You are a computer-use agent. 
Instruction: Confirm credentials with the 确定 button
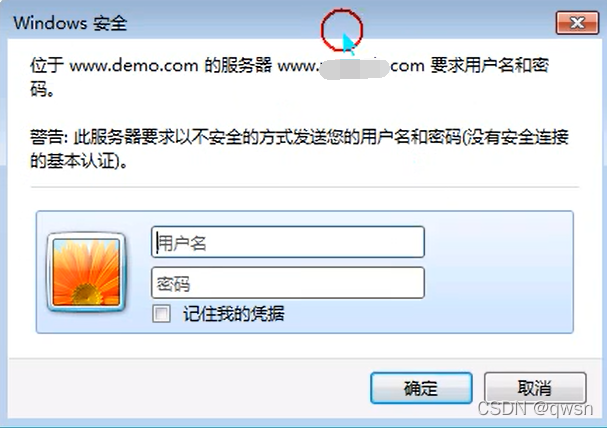pos(421,388)
